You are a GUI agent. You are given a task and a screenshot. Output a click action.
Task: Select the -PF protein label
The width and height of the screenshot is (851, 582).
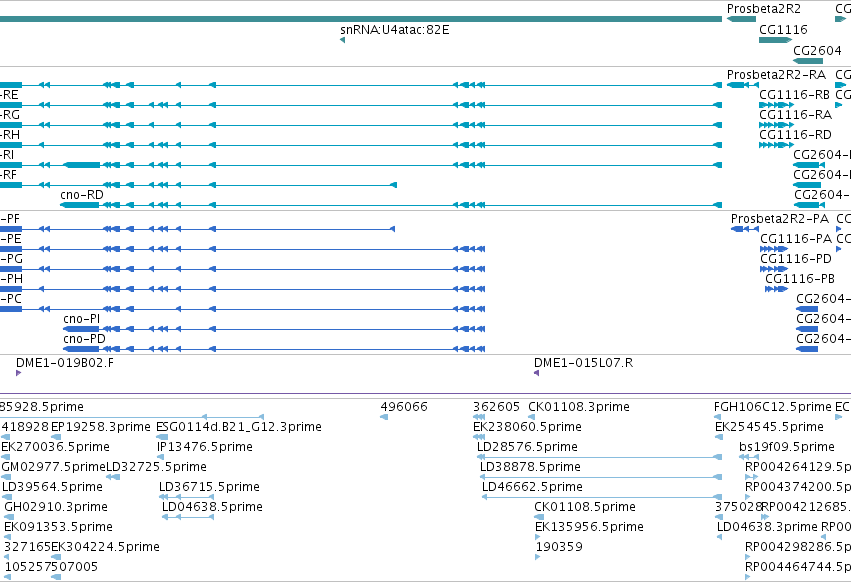10,219
